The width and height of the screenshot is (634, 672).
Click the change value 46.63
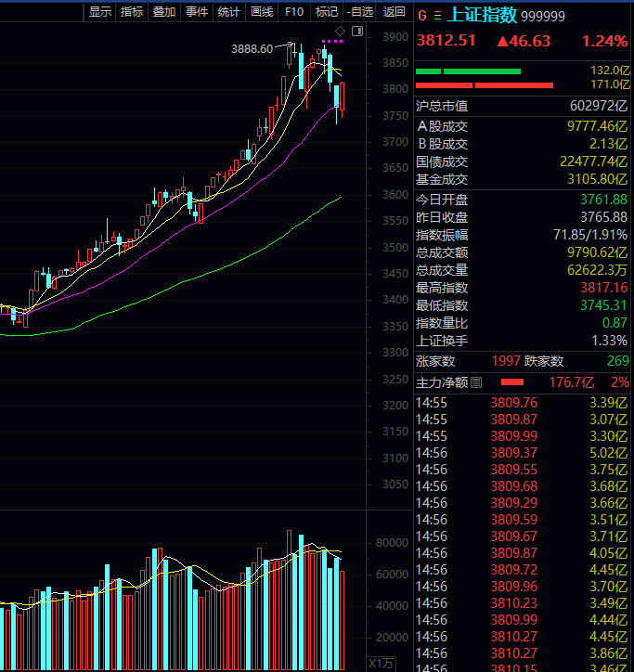pyautogui.click(x=524, y=41)
